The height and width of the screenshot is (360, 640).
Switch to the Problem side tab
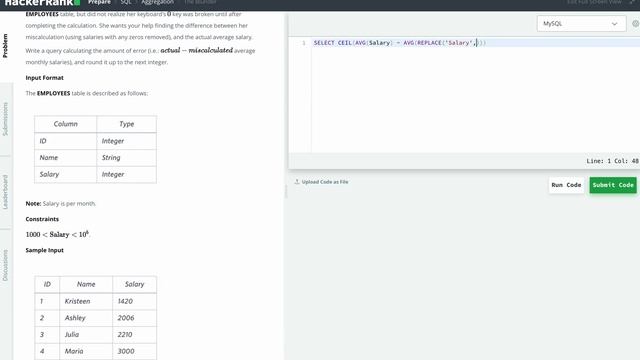pyautogui.click(x=5, y=45)
